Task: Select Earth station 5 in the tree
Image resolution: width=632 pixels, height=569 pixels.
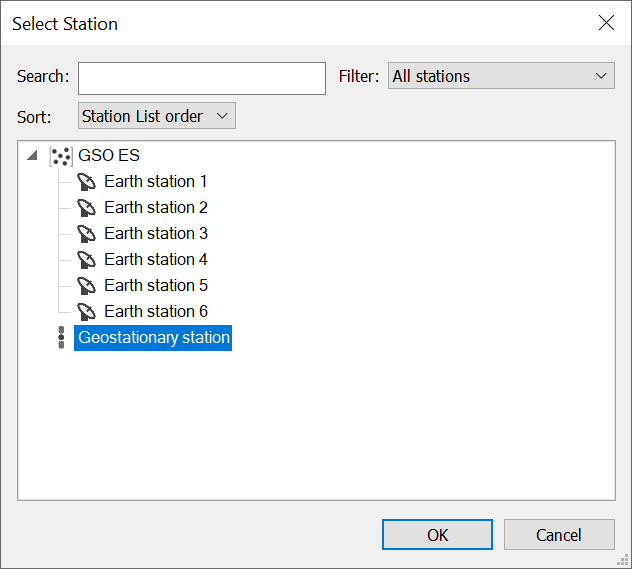Action: tap(156, 285)
